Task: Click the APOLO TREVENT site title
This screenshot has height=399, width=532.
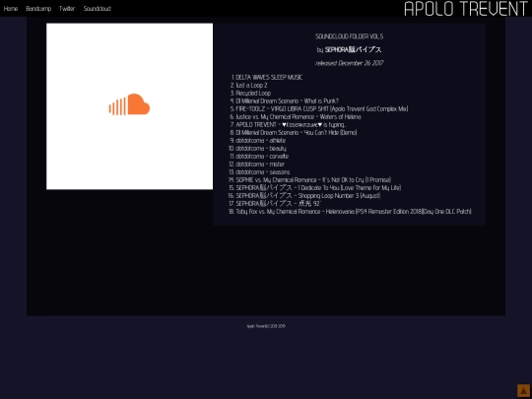Action: tap(466, 9)
